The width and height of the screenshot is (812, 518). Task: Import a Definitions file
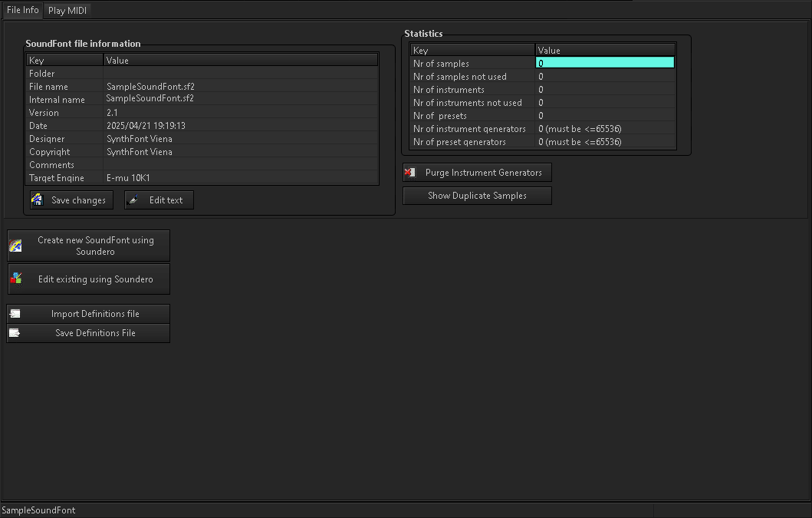click(87, 313)
